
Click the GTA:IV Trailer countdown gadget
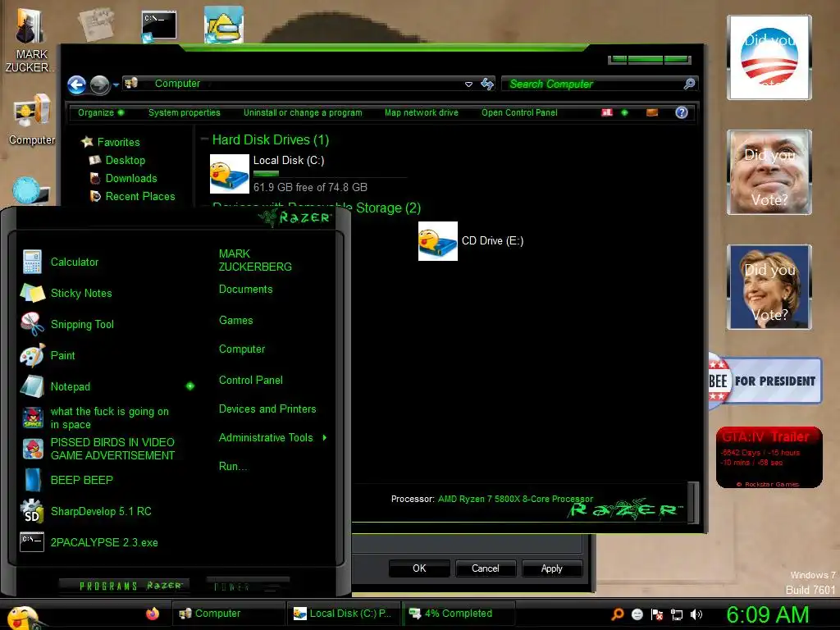coord(769,458)
